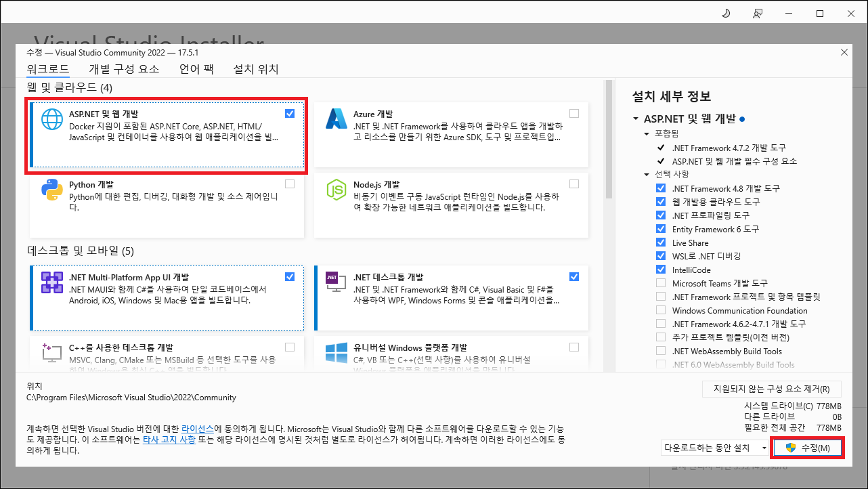Image resolution: width=868 pixels, height=489 pixels.
Task: Check .NET WebAssembly Build Tools option
Action: click(x=661, y=351)
